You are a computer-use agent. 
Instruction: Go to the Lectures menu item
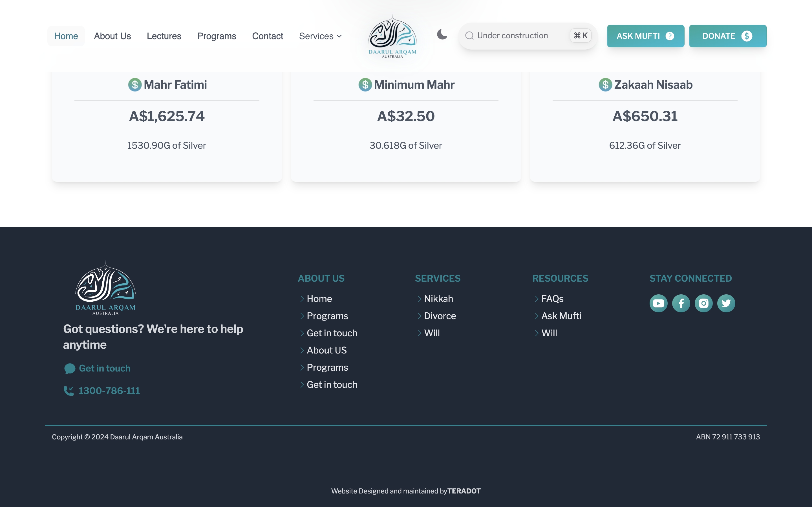point(164,36)
